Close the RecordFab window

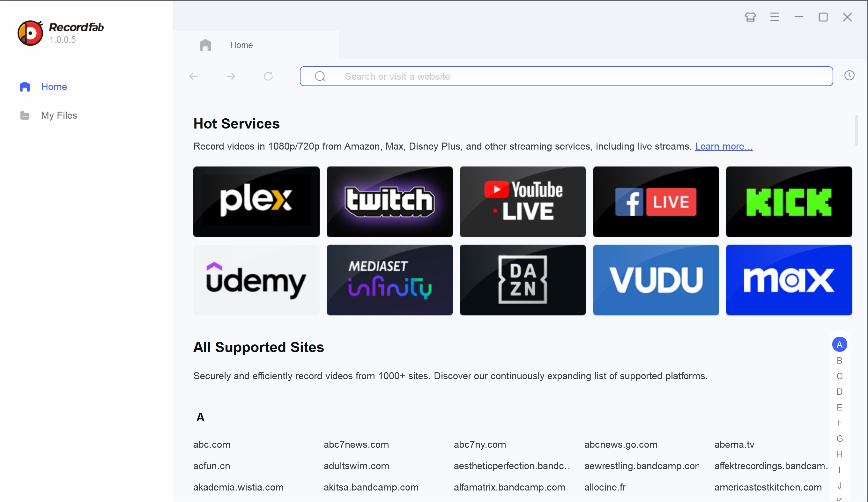pos(847,17)
